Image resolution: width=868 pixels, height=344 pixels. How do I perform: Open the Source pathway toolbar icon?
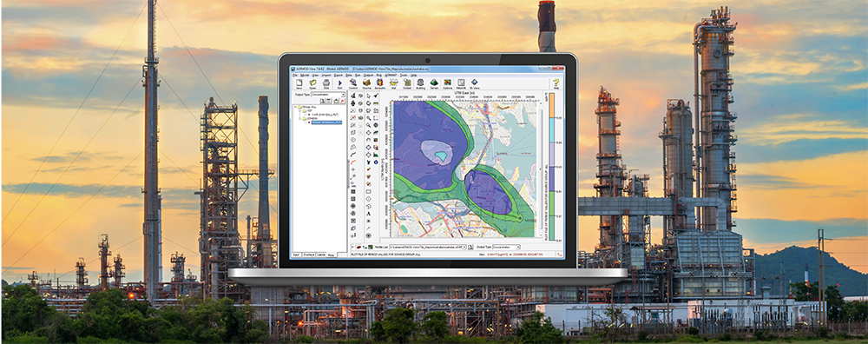pos(366,83)
